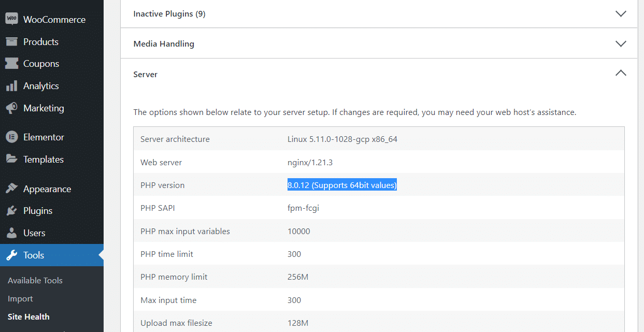Click the Tools wrench icon
The width and height of the screenshot is (644, 332).
(11, 255)
